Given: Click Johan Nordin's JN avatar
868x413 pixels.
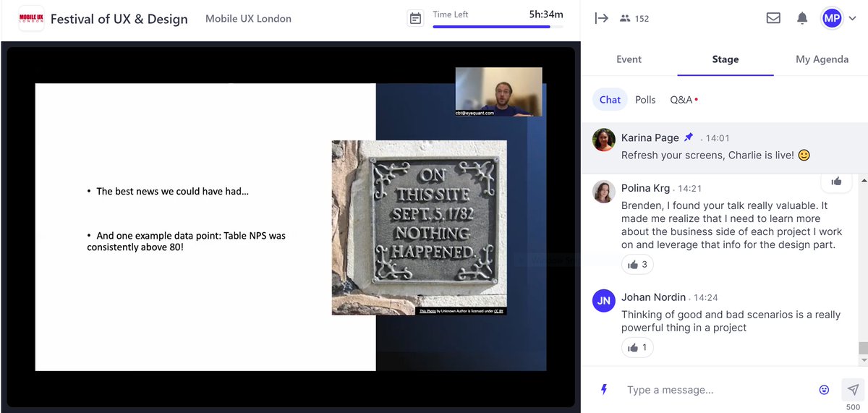Looking at the screenshot, I should pyautogui.click(x=603, y=300).
